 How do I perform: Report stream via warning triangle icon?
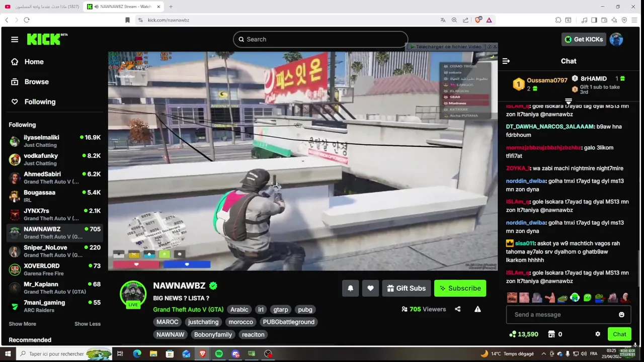pyautogui.click(x=477, y=309)
